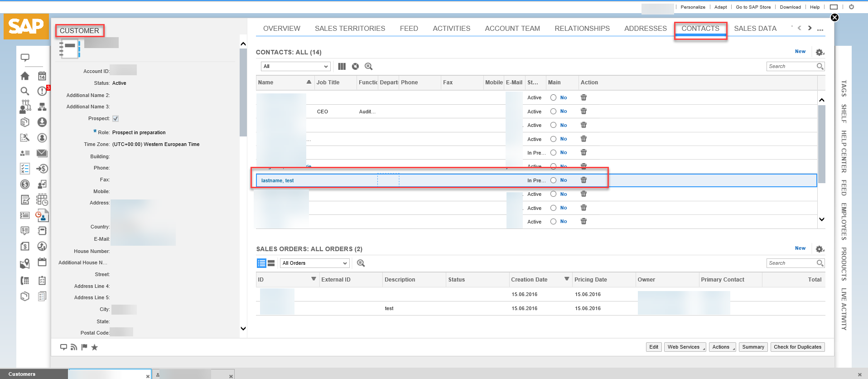
Task: Select Main radio in fourth contact row
Action: [553, 139]
